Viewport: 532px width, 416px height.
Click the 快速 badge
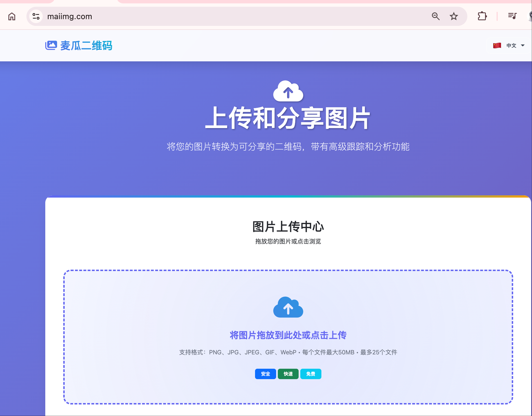click(288, 374)
